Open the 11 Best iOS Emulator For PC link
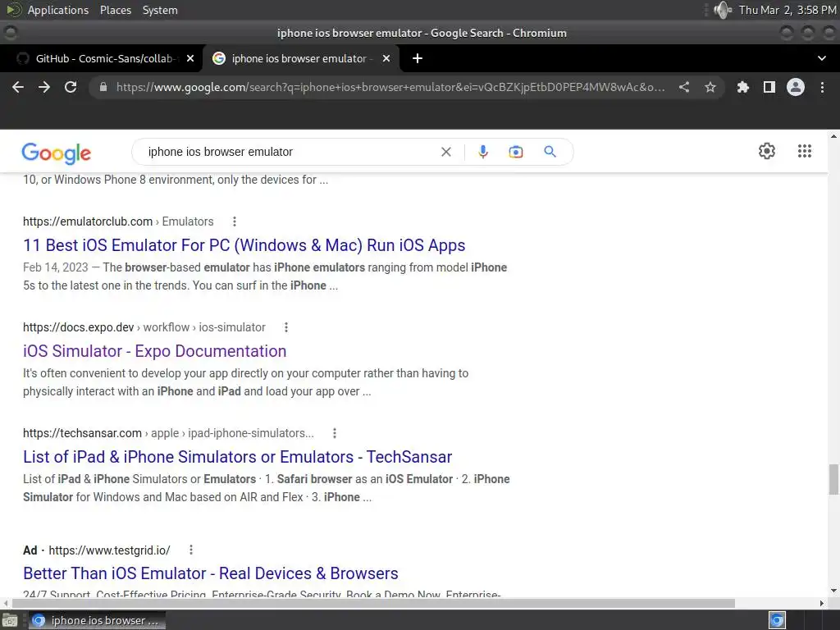Viewport: 840px width, 630px height. pos(244,245)
